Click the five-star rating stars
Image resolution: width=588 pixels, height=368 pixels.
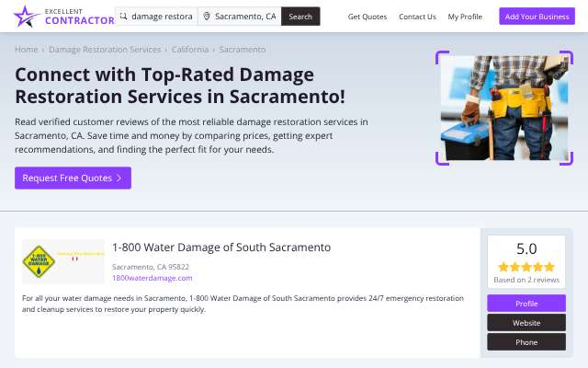(x=526, y=267)
